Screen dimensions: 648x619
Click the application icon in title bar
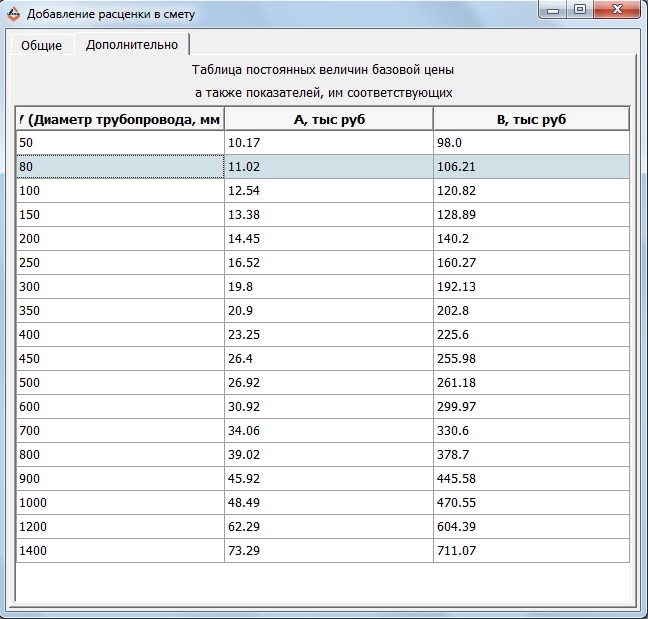(x=12, y=14)
